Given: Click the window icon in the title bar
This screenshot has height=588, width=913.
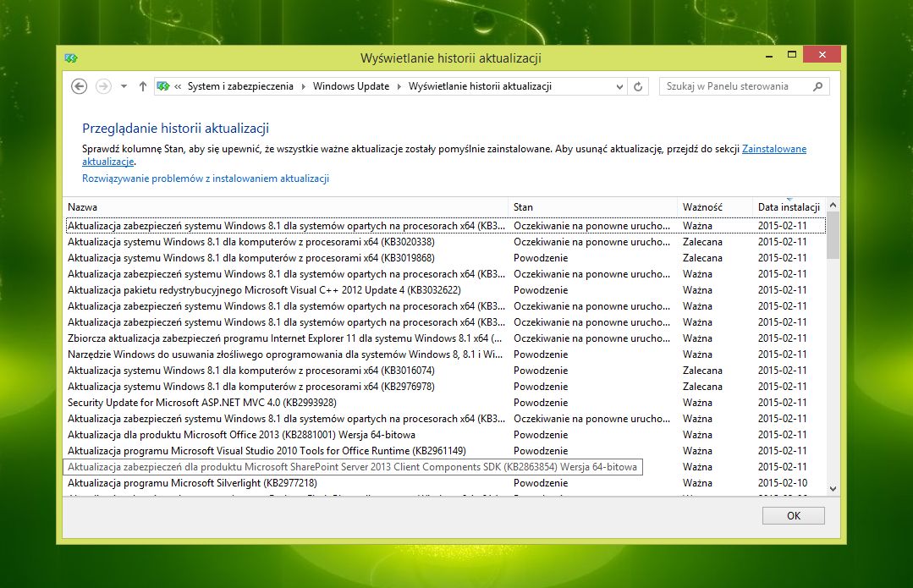Looking at the screenshot, I should point(71,58).
